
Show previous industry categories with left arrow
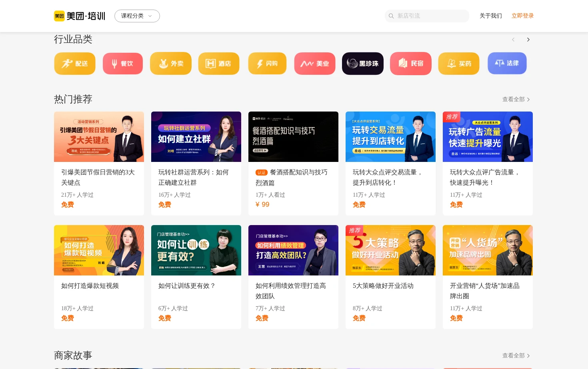pos(513,40)
